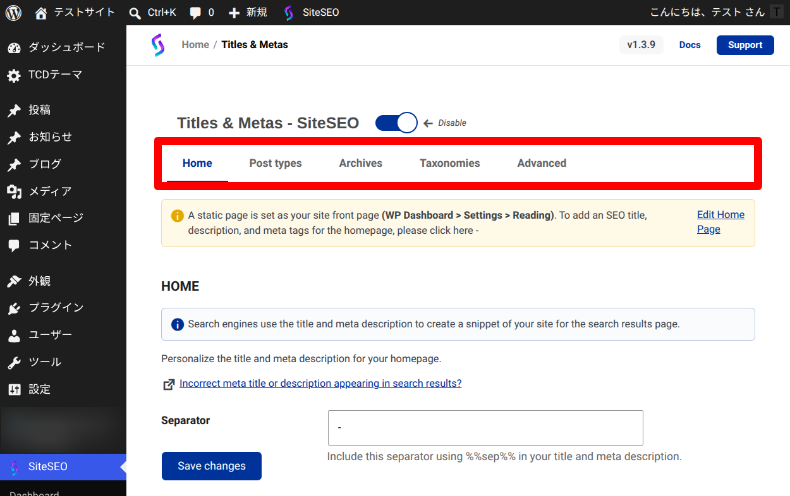Focus the Separator input field
Viewport: 790px width, 496px height.
pyautogui.click(x=486, y=428)
